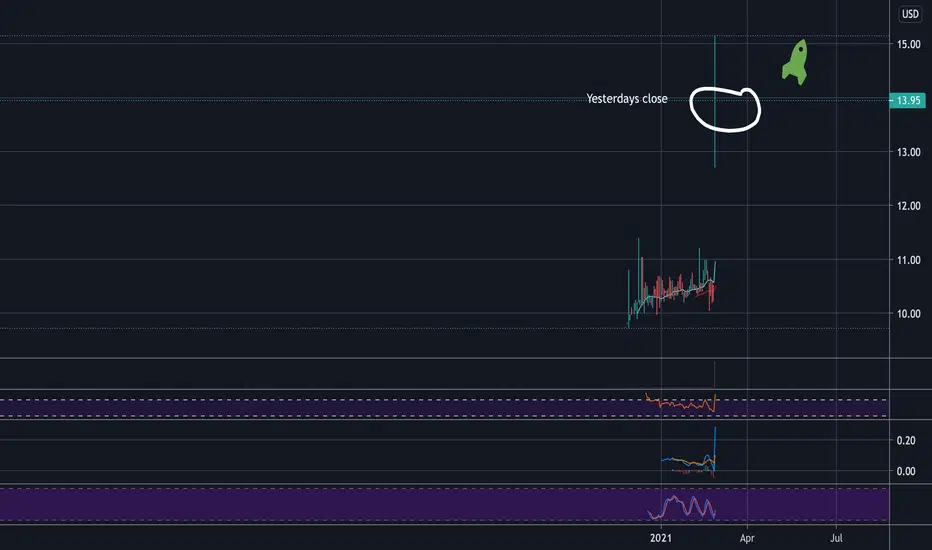932x550 pixels.
Task: Click the 12.00 price axis label
Action: [x=908, y=206]
